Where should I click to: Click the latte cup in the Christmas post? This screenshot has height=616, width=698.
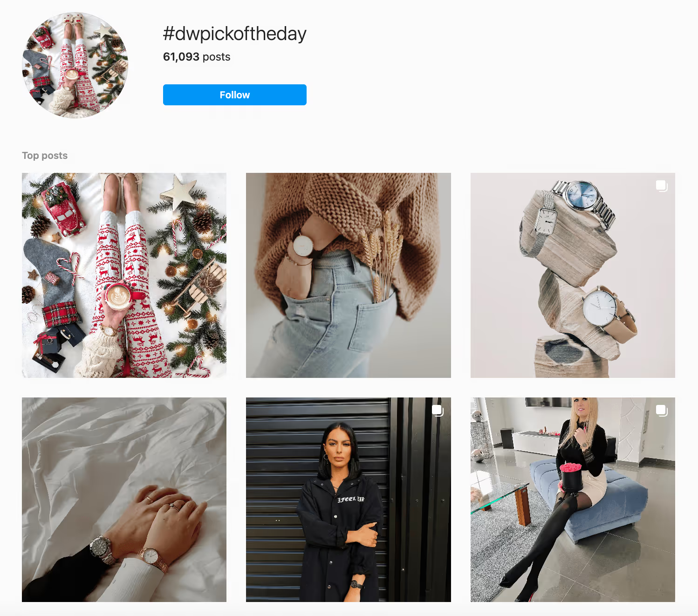(x=118, y=296)
